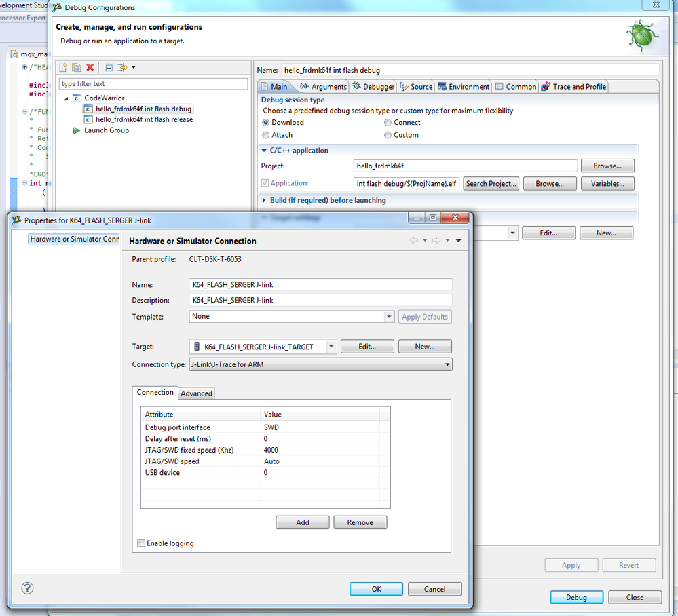Image resolution: width=678 pixels, height=616 pixels.
Task: Click the Description field in Properties
Action: tap(321, 300)
